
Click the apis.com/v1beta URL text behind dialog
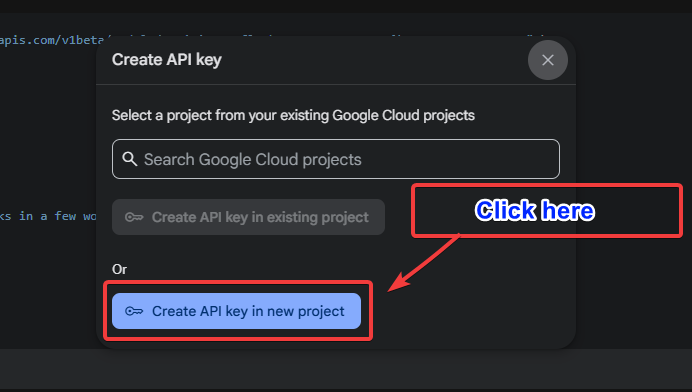tap(52, 40)
